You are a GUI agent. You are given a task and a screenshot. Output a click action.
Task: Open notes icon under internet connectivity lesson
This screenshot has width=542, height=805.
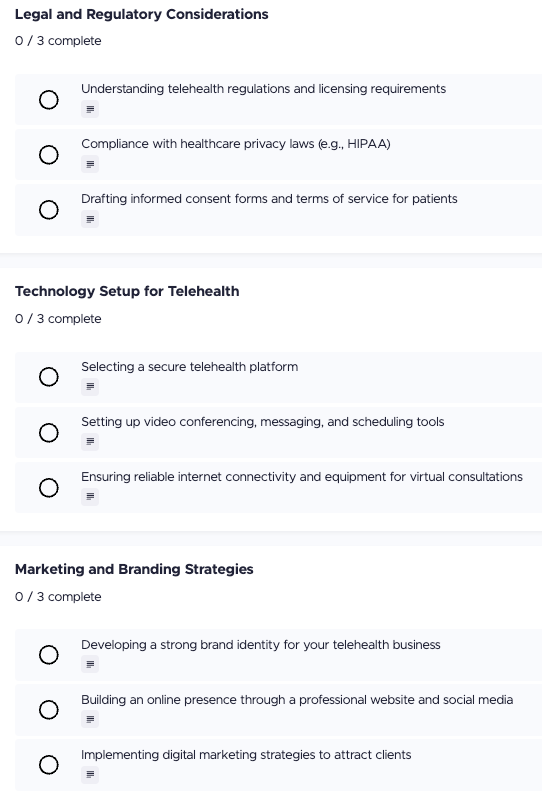pyautogui.click(x=90, y=496)
